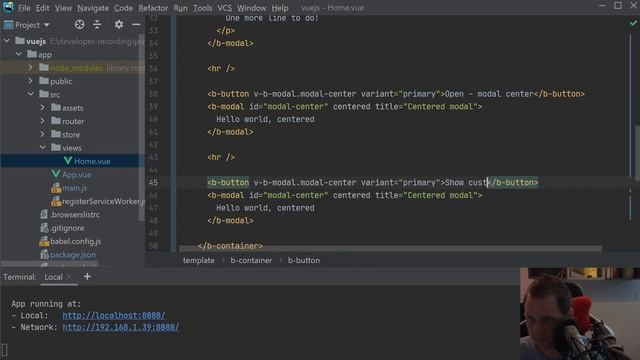This screenshot has height=360, width=640.
Task: Hide the Project panel with minus icon
Action: (136, 24)
